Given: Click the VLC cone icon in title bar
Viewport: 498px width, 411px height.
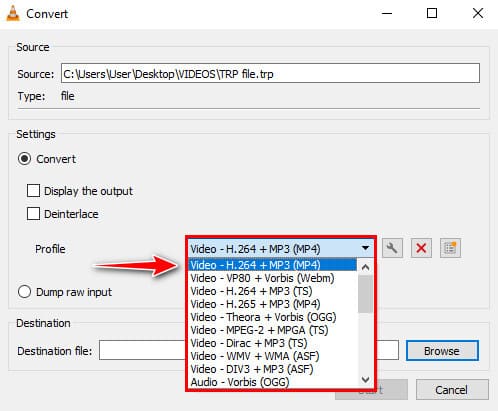Looking at the screenshot, I should point(13,14).
